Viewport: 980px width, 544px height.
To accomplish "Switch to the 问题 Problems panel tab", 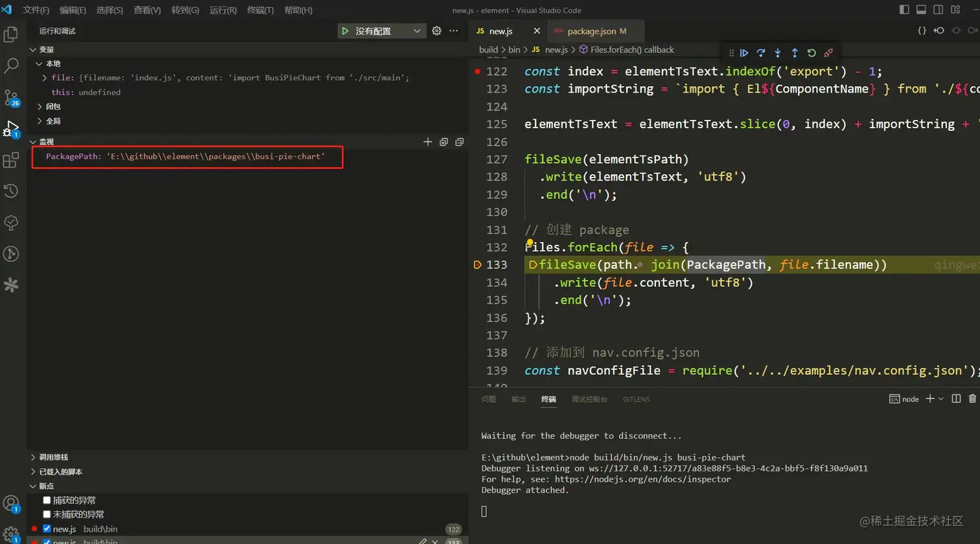I will pos(489,399).
